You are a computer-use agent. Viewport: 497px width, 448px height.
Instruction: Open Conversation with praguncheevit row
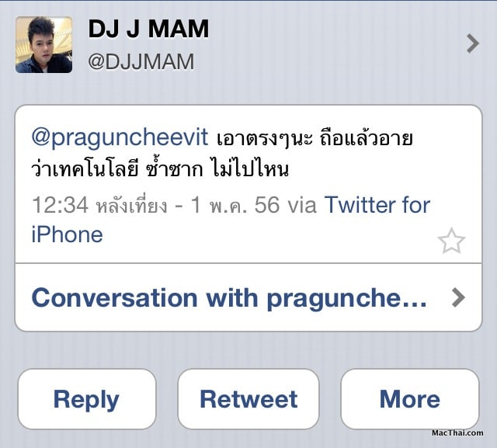tap(248, 297)
